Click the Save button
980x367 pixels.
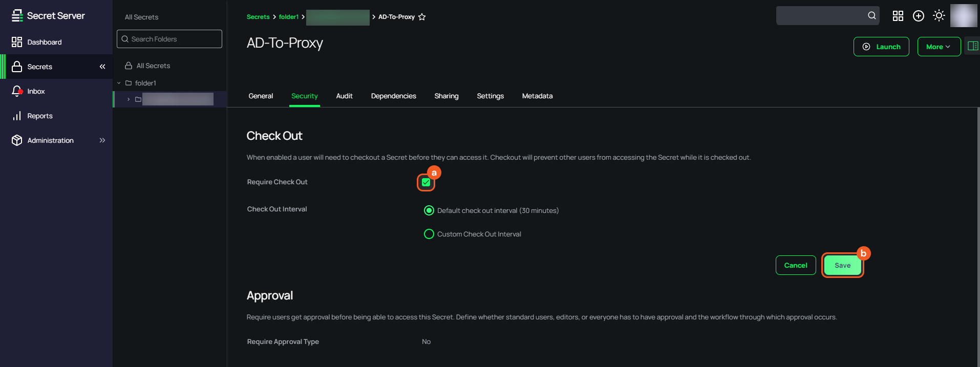842,265
